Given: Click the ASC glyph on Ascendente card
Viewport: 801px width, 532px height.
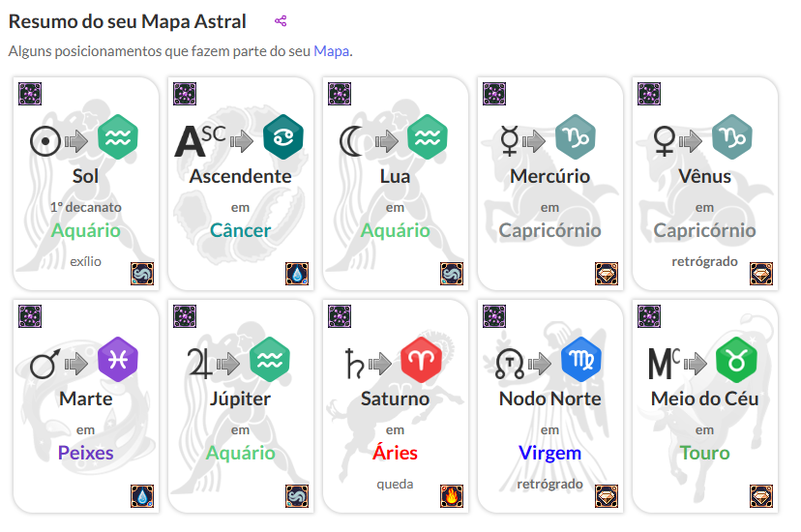Looking at the screenshot, I should click(x=199, y=141).
